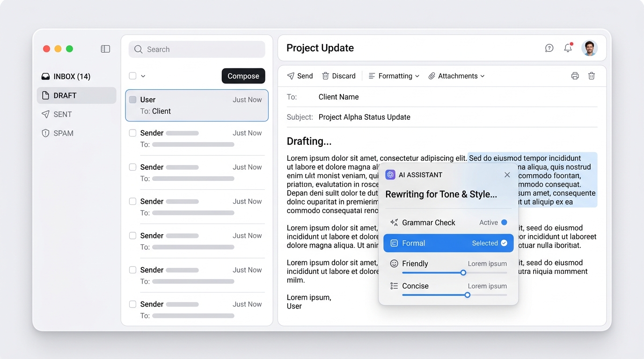The image size is (644, 359).
Task: Close the AI Assistant popup
Action: (x=507, y=175)
